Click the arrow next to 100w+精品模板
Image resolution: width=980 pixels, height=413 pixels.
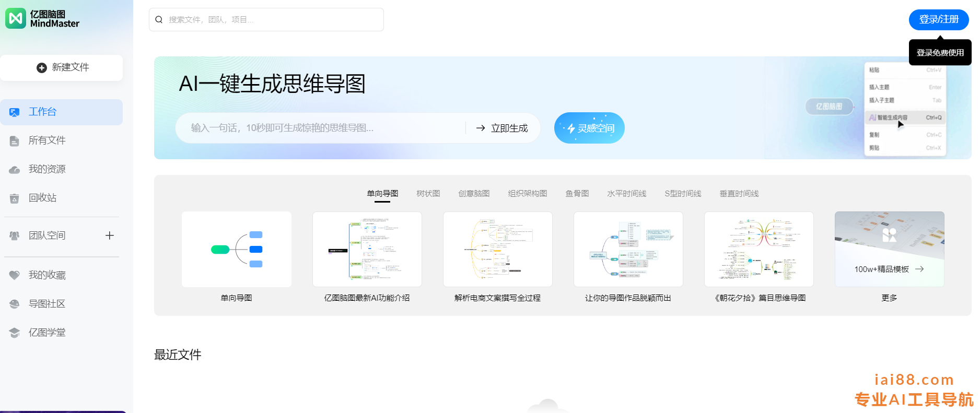(920, 269)
